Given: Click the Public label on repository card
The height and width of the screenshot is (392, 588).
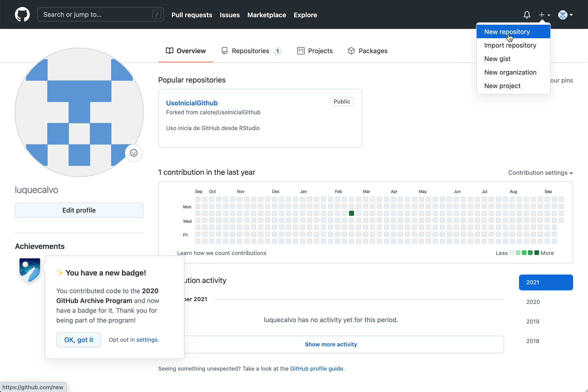Looking at the screenshot, I should tap(342, 102).
